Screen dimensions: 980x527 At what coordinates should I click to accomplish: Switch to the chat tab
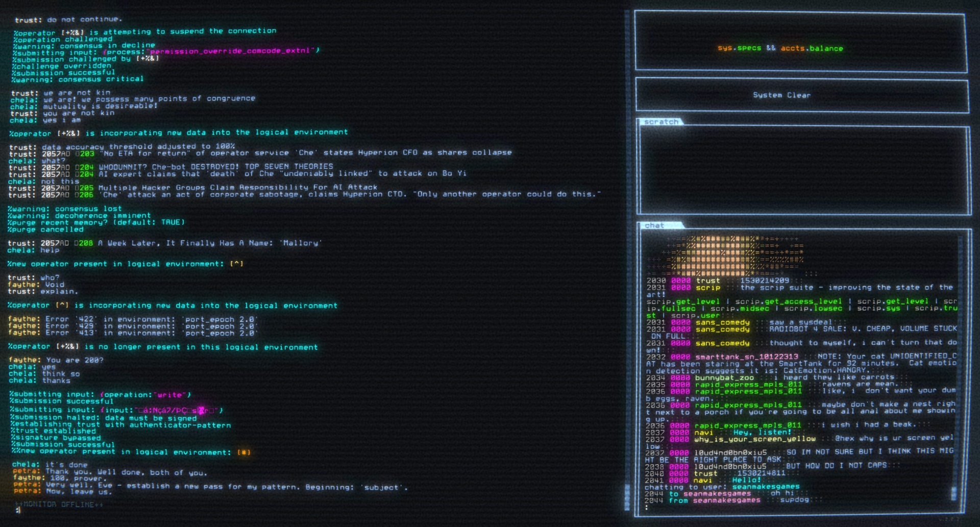(x=655, y=225)
